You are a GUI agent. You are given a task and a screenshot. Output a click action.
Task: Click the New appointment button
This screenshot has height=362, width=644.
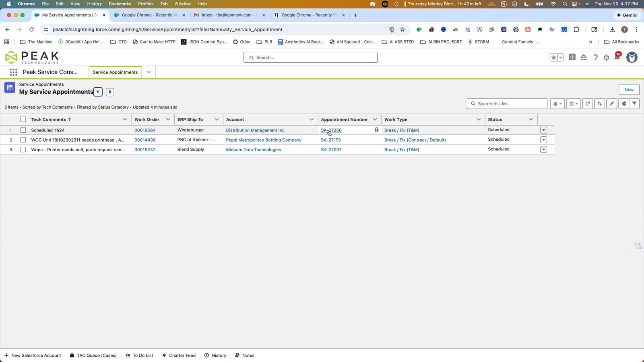[x=629, y=90]
